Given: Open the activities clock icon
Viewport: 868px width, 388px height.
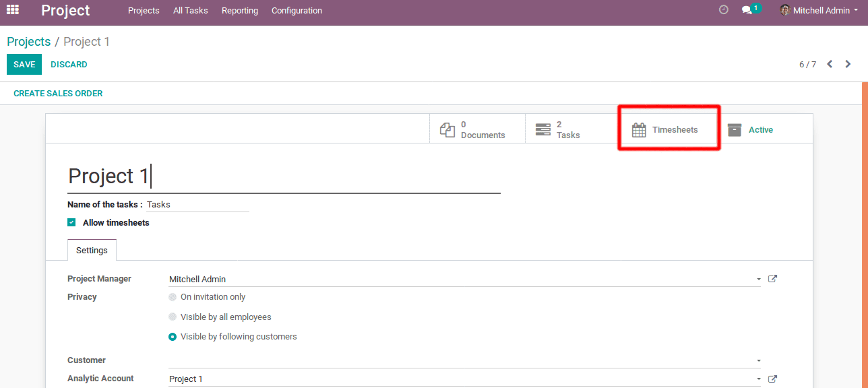Looking at the screenshot, I should (x=724, y=10).
